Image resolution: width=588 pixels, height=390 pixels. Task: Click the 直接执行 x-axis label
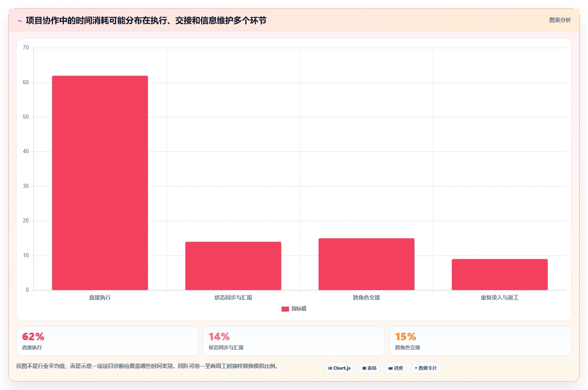point(100,297)
